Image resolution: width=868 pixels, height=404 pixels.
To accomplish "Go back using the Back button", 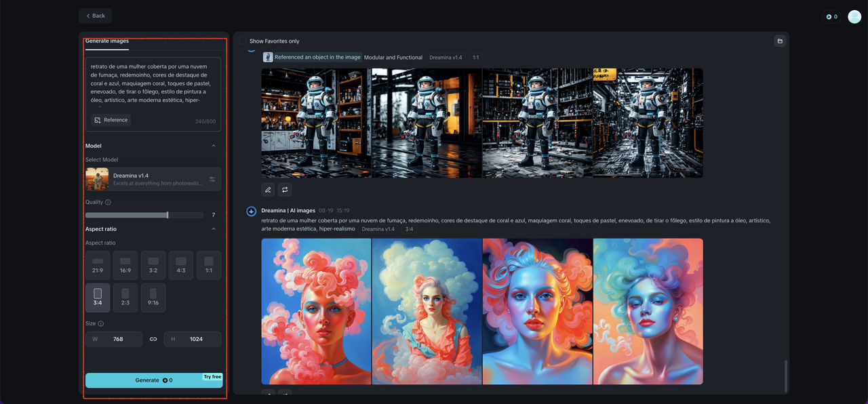I will click(95, 16).
